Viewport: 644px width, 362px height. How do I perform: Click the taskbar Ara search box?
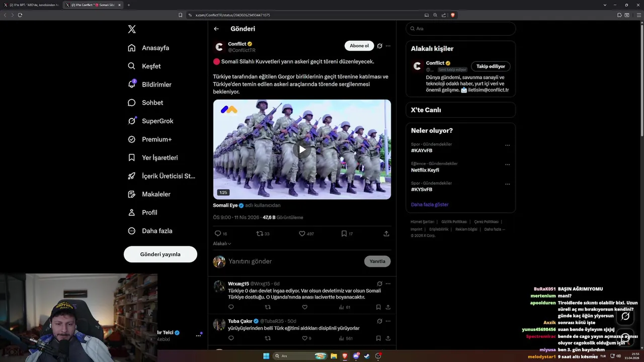(300, 356)
